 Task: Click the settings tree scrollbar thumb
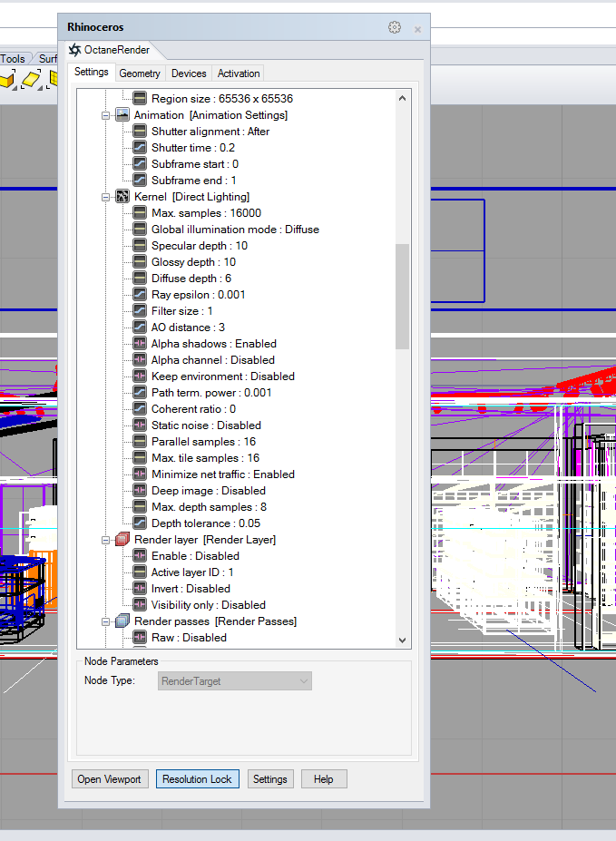click(x=402, y=296)
